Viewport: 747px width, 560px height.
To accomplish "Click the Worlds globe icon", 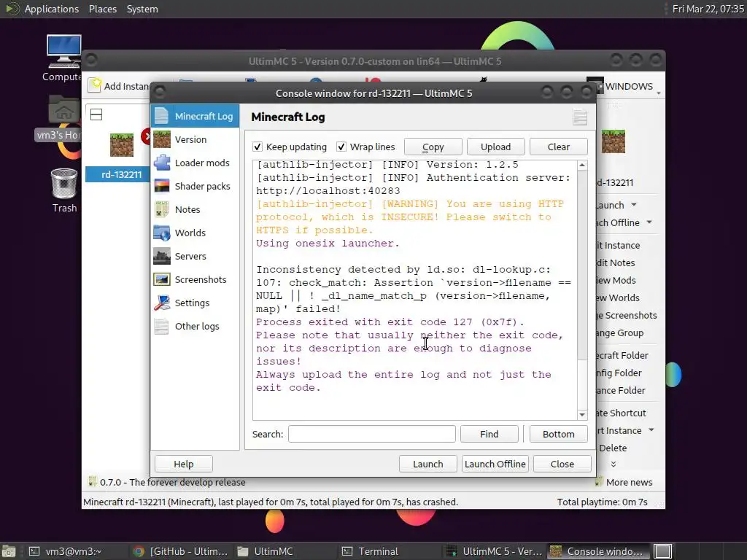I will 161,233.
